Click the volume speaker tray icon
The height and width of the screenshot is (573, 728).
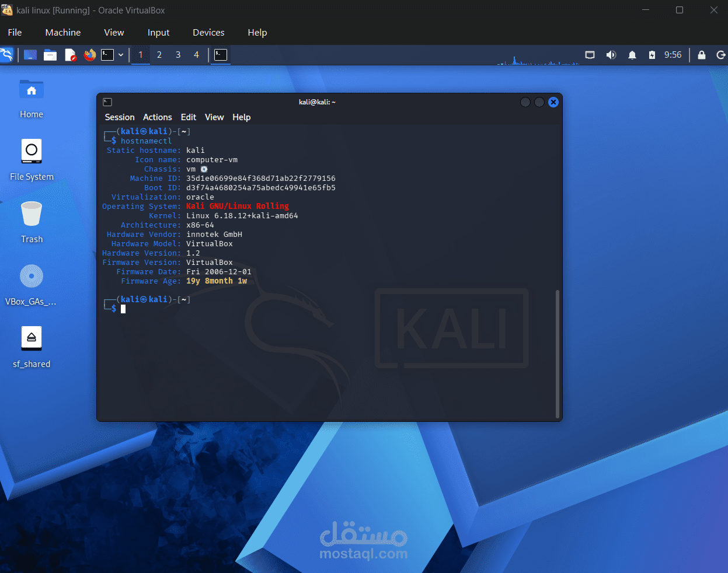(611, 55)
